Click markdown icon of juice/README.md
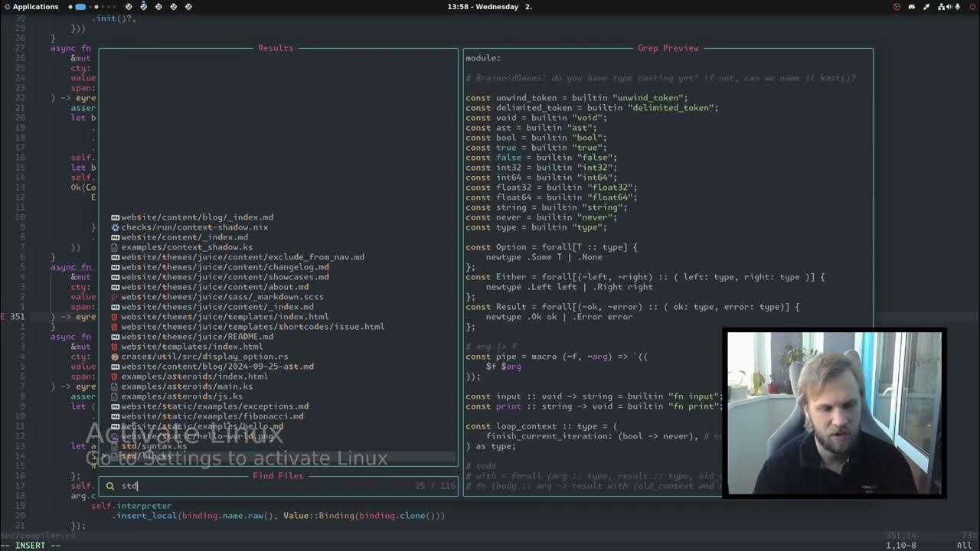 pyautogui.click(x=115, y=337)
